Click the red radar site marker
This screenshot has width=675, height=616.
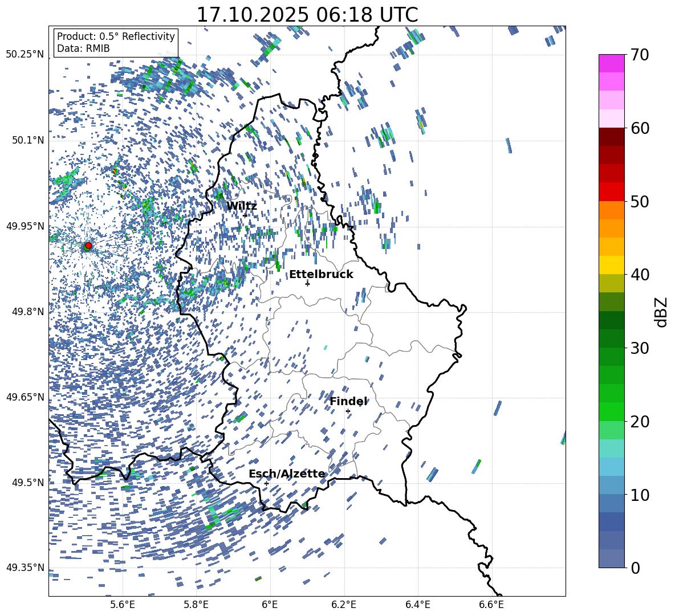click(x=88, y=246)
